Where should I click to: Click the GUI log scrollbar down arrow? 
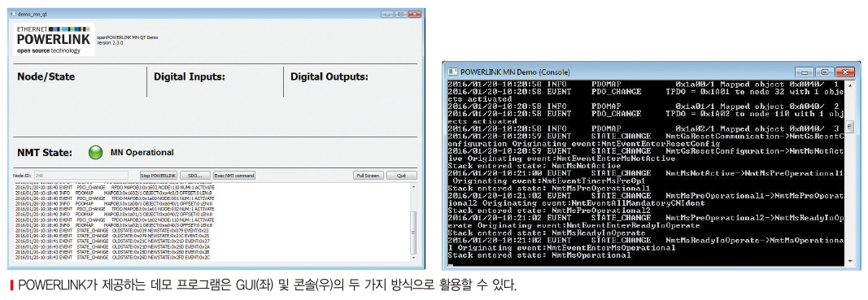[413, 258]
